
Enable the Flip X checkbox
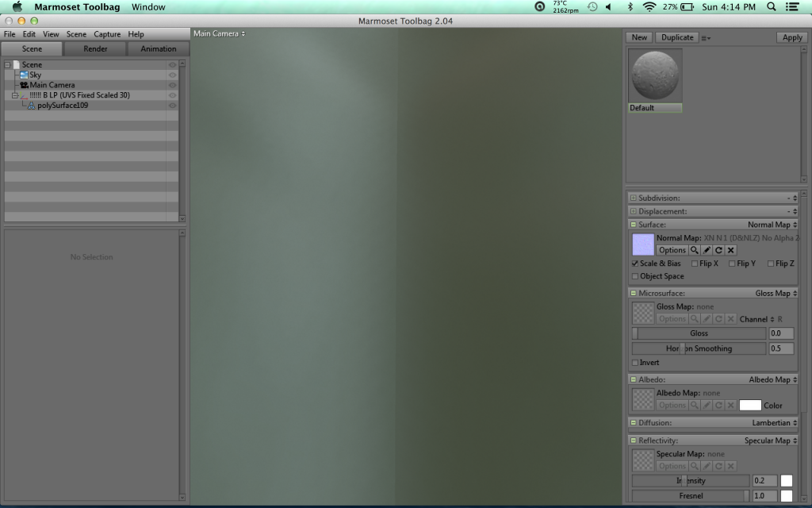tap(696, 263)
